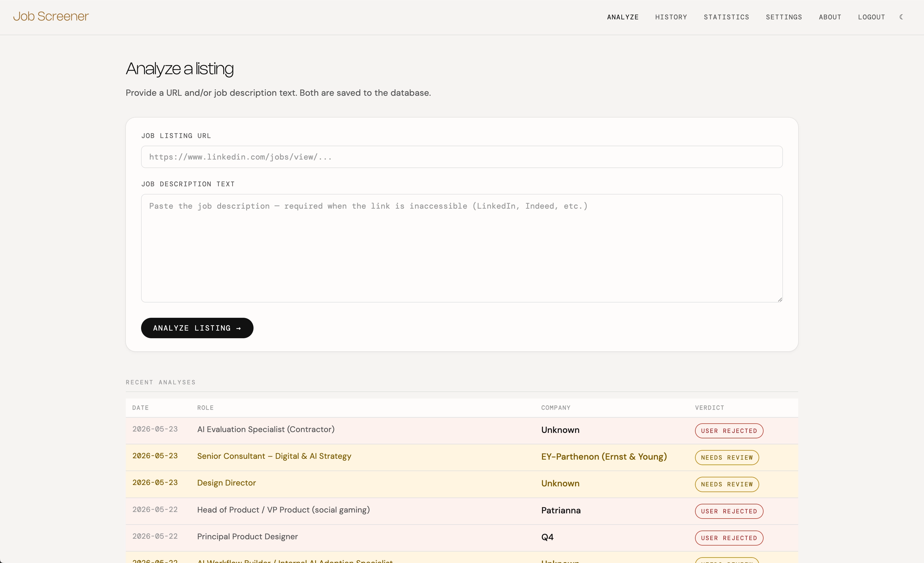Open the Analyze nav item

pyautogui.click(x=622, y=17)
